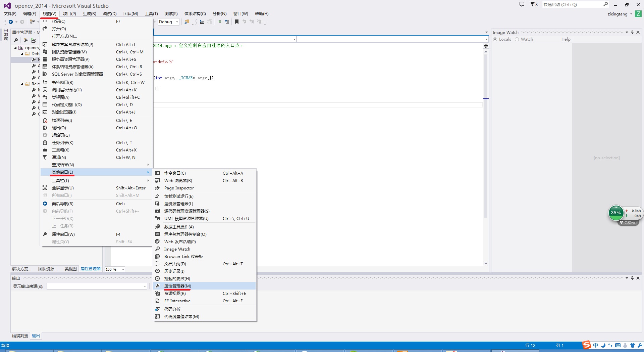Screen dimensions: 644x352
Task: Choose Browser Link 仪表板 menu item
Action: (204, 256)
